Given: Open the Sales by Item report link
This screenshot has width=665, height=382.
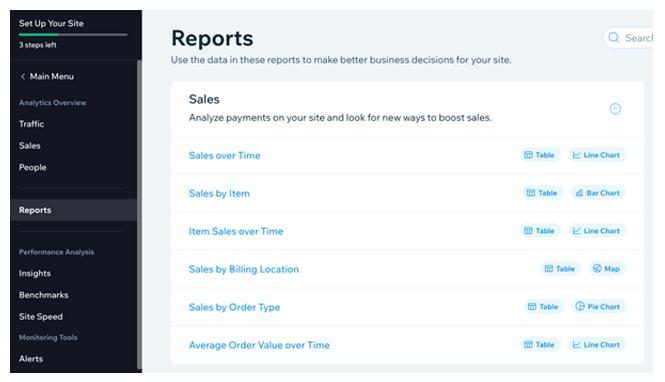Looking at the screenshot, I should pos(219,194).
